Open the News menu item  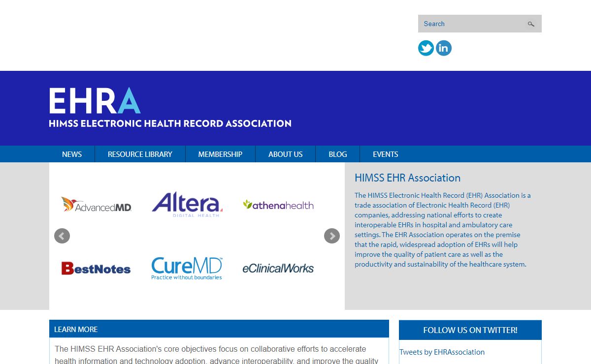click(72, 154)
